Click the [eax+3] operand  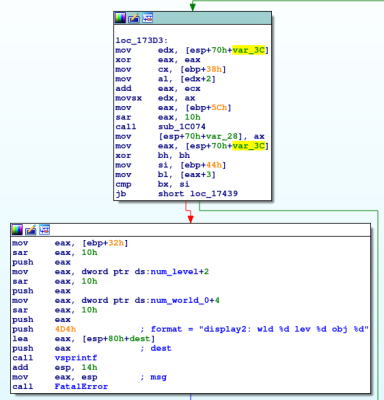click(198, 175)
